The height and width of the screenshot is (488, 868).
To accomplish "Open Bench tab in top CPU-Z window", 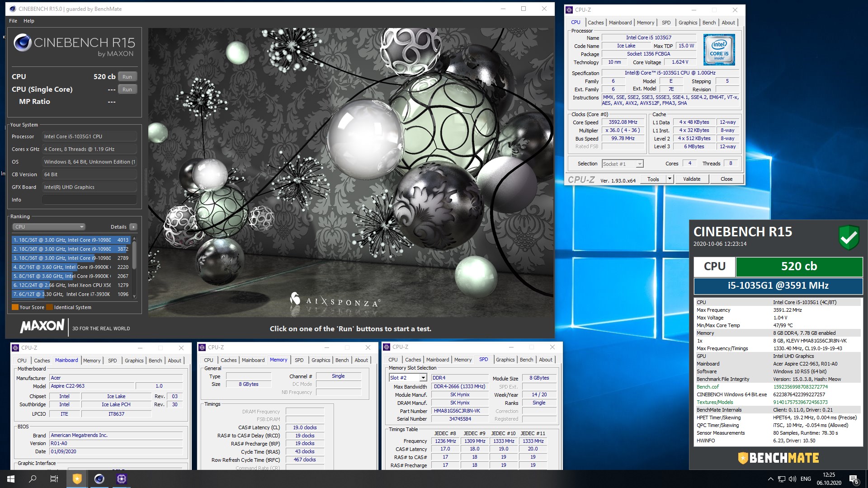I will pos(709,23).
